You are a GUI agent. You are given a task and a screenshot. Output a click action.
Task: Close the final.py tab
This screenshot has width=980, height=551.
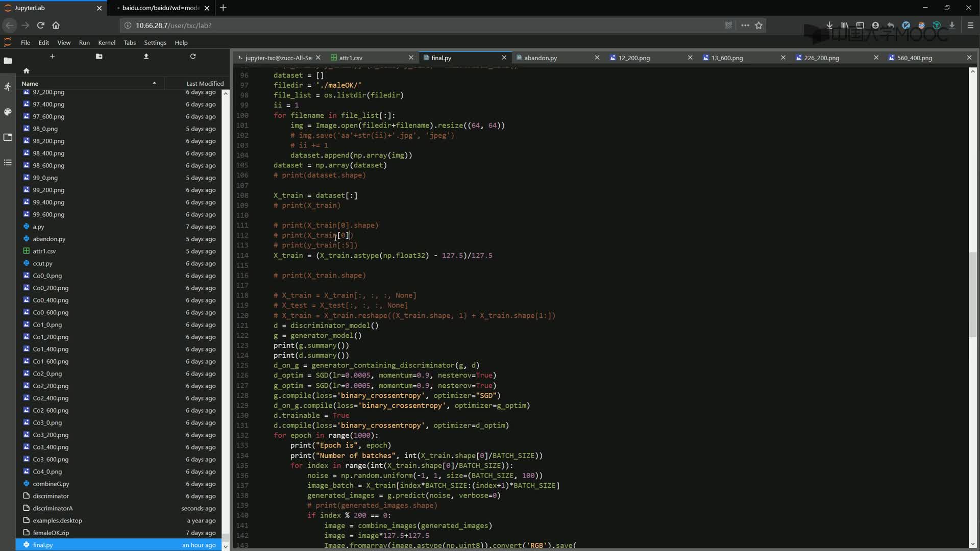pyautogui.click(x=504, y=58)
